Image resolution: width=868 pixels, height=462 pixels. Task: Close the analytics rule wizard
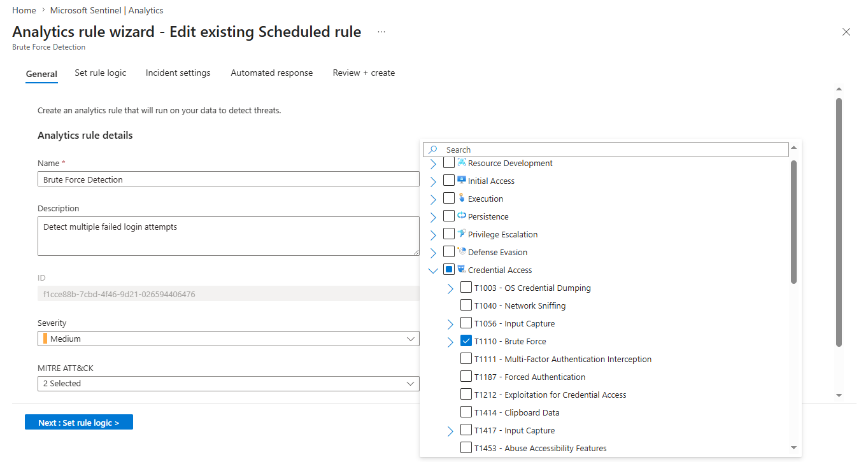coord(846,32)
